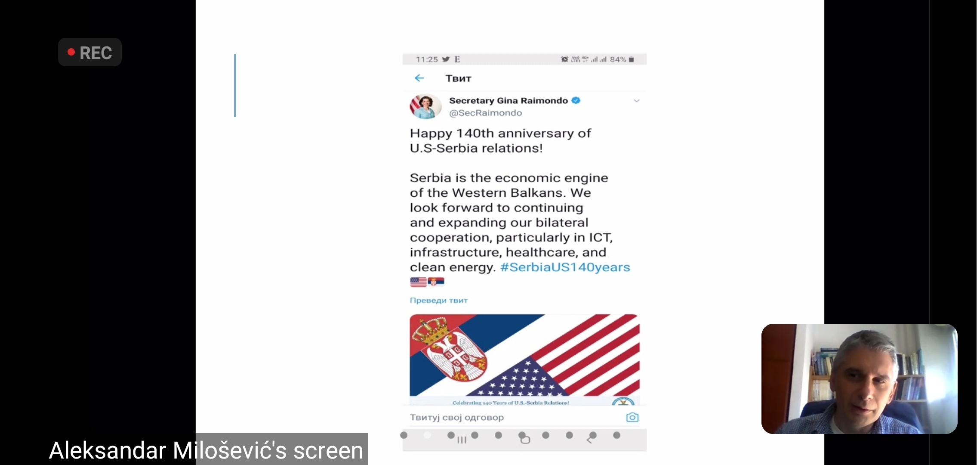Screen dimensions: 980x465
Task: Open the #SerbiaUS140years hashtag
Action: pos(565,267)
